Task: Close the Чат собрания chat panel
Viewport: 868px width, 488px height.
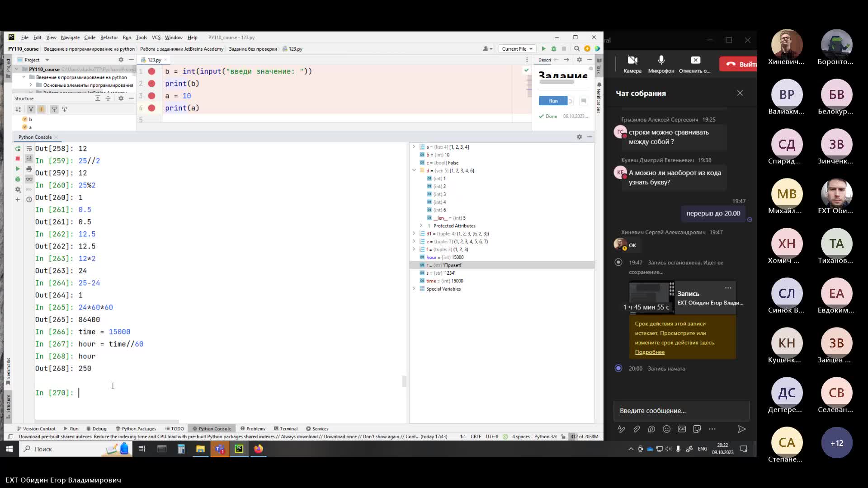Action: tap(740, 93)
